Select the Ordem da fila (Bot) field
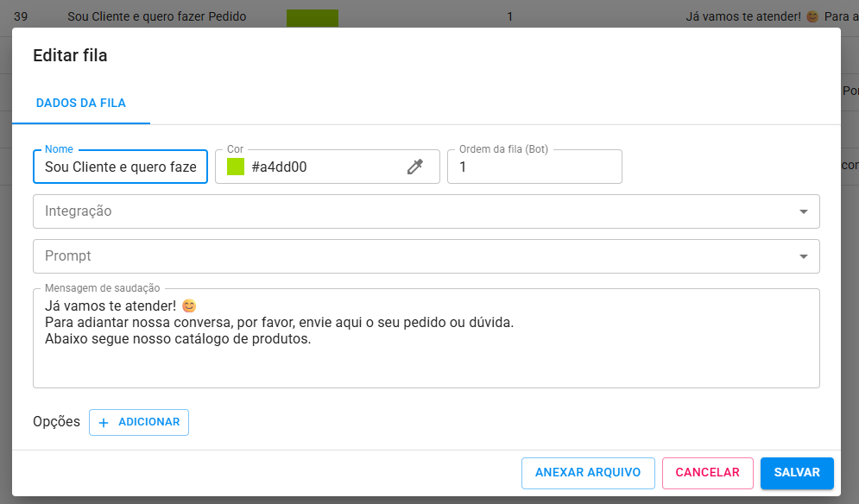 534,167
